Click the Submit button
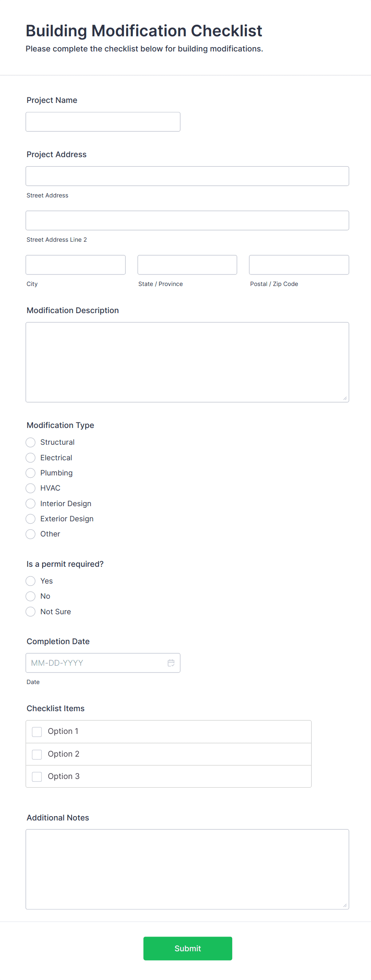371x980 pixels. (187, 948)
